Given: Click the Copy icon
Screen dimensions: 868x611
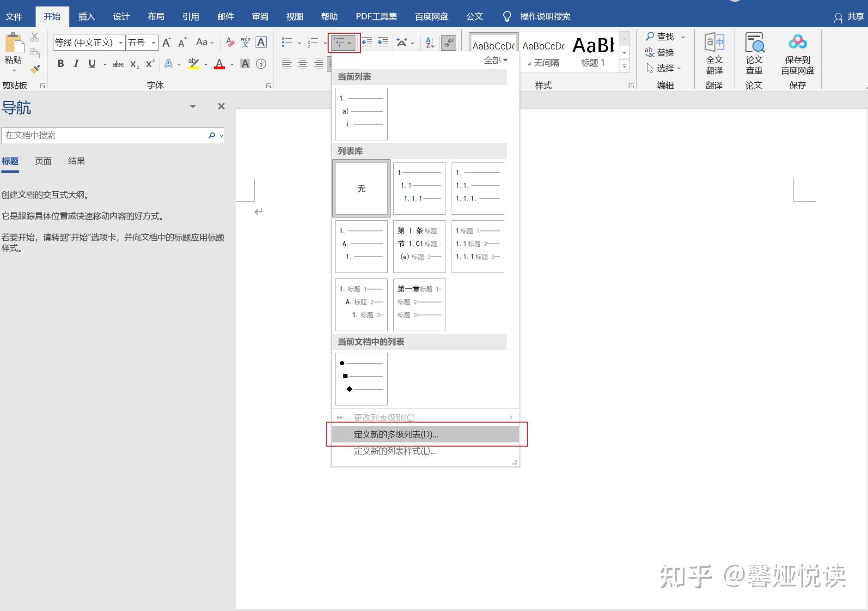Looking at the screenshot, I should point(35,53).
